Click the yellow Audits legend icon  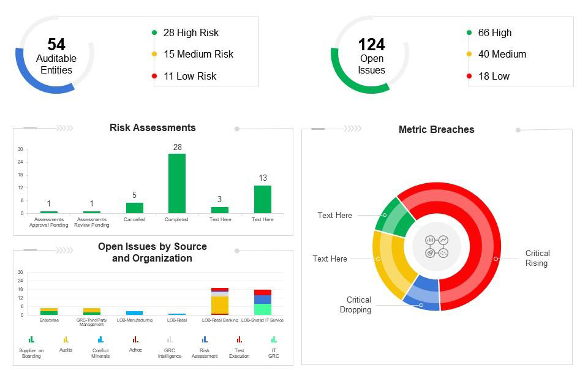tap(66, 339)
